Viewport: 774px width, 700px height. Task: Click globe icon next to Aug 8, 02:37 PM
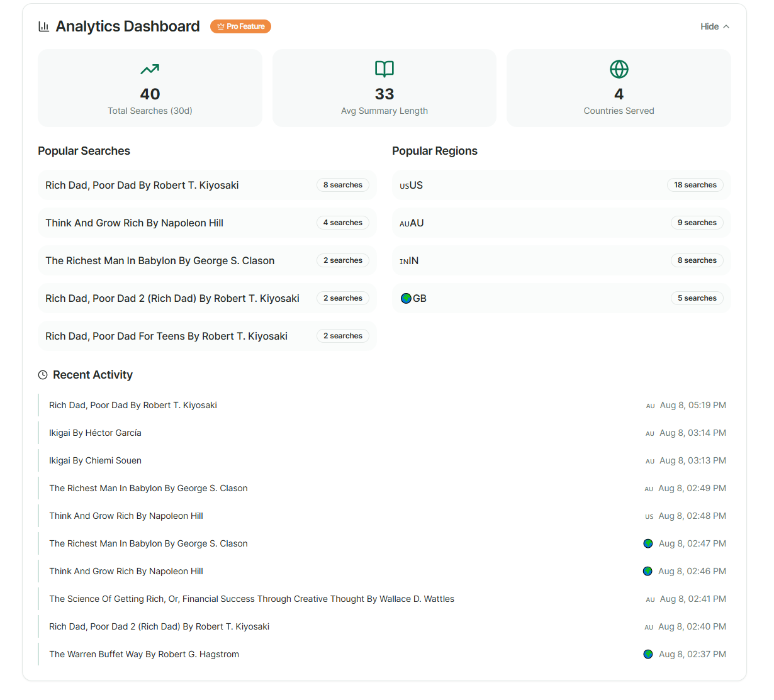(648, 654)
